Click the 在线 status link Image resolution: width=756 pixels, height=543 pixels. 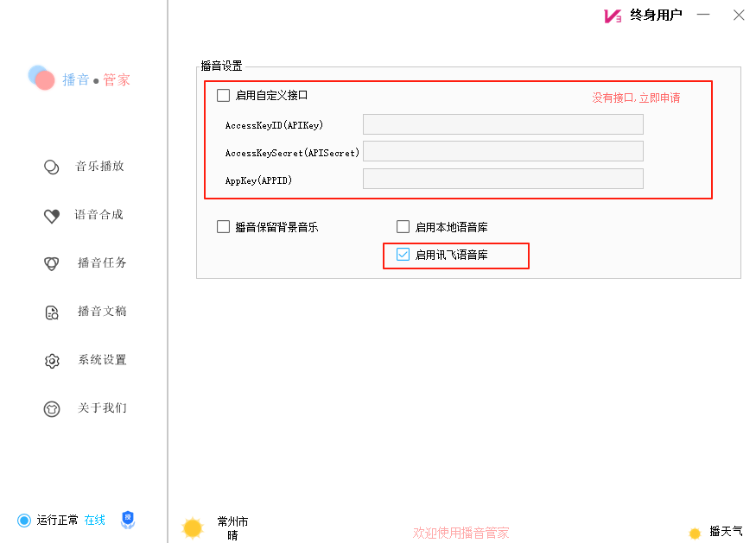[x=94, y=521]
